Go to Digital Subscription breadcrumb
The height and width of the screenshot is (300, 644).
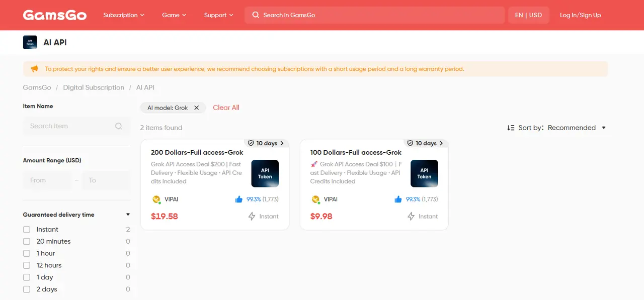coord(94,87)
